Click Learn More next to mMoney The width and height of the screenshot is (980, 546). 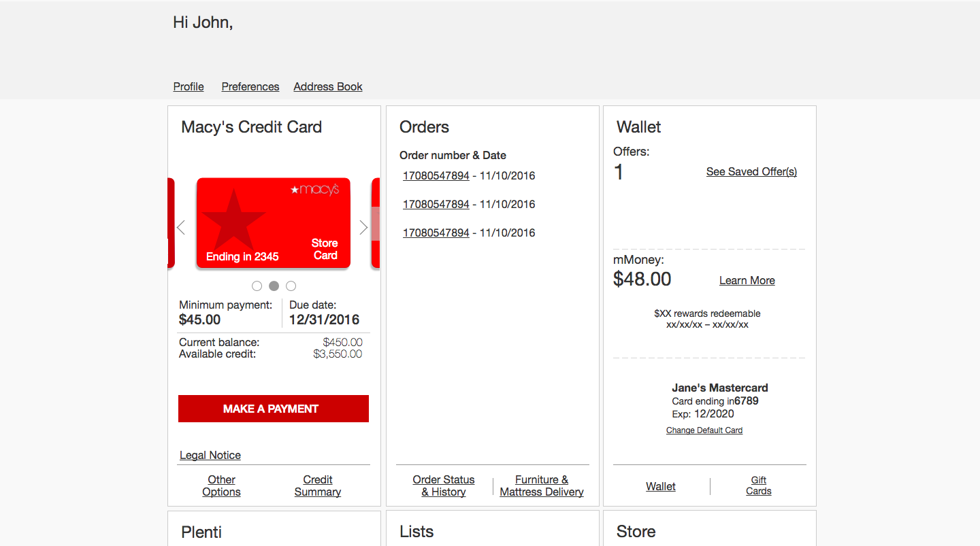tap(747, 280)
